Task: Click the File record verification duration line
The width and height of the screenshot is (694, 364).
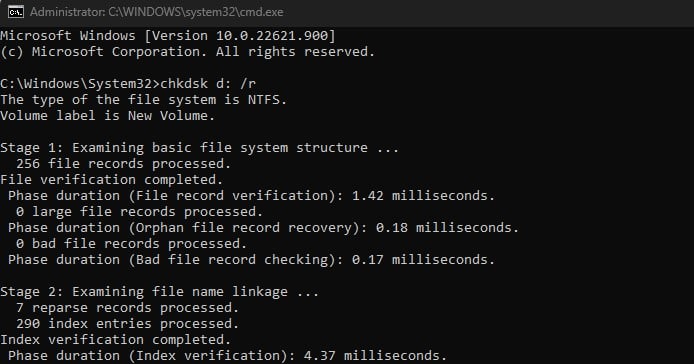Action: tap(251, 195)
